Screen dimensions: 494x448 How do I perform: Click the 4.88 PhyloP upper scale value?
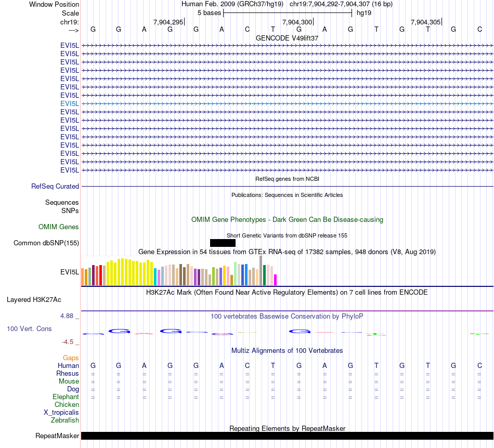67,316
